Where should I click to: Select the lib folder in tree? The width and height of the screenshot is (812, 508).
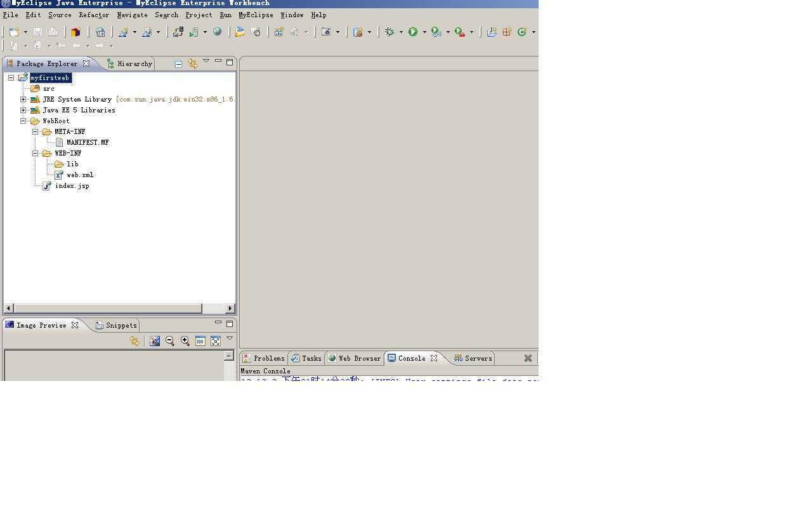pos(67,164)
